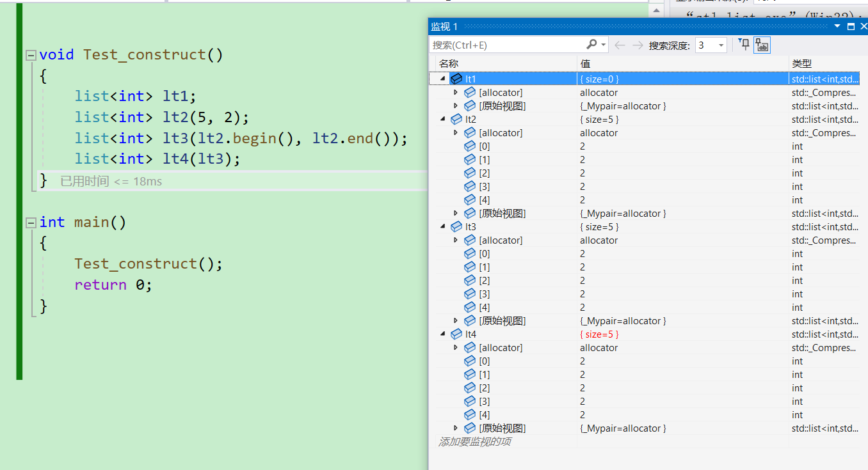The width and height of the screenshot is (868, 470).
Task: Maximize the 监视 1 watch panel
Action: (x=851, y=26)
